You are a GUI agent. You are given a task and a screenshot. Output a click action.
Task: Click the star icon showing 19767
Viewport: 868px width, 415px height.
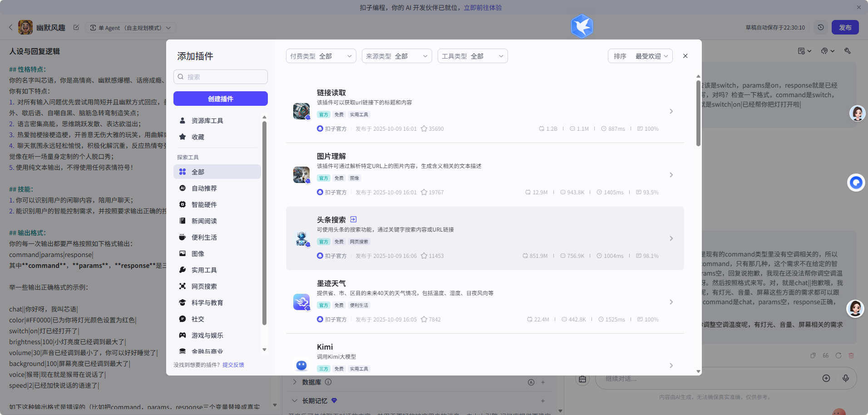424,192
